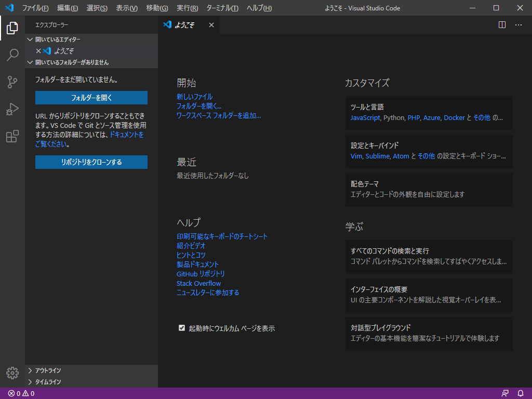
Task: Open the 表示(V) menu
Action: click(127, 8)
